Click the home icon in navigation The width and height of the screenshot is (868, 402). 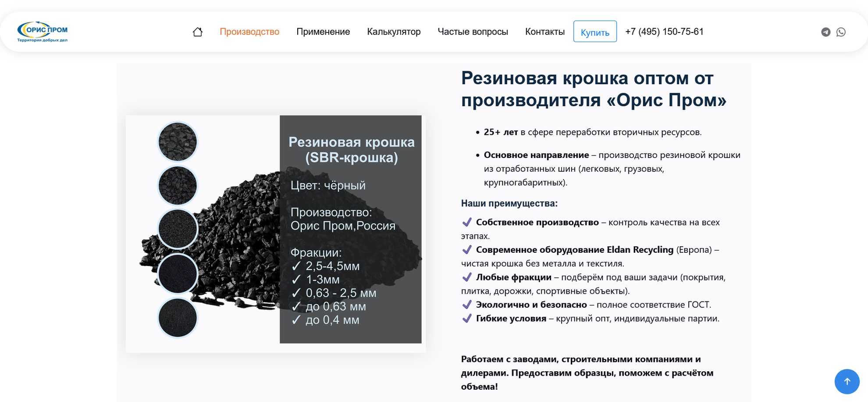(x=198, y=32)
